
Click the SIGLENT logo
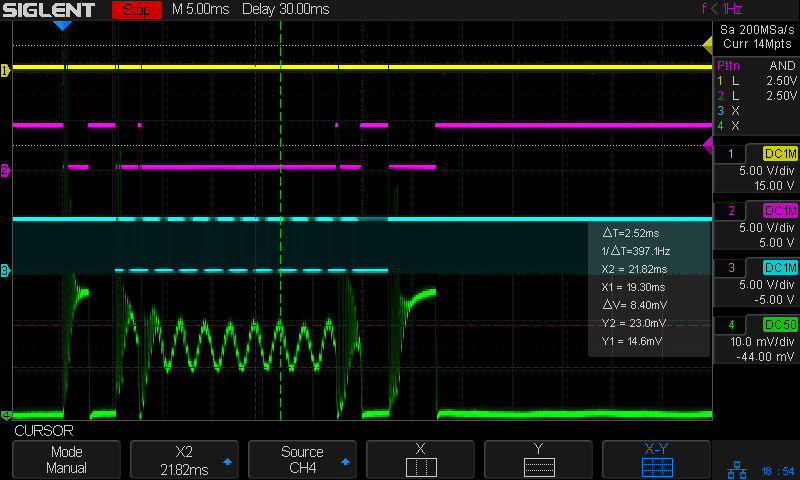[x=48, y=10]
